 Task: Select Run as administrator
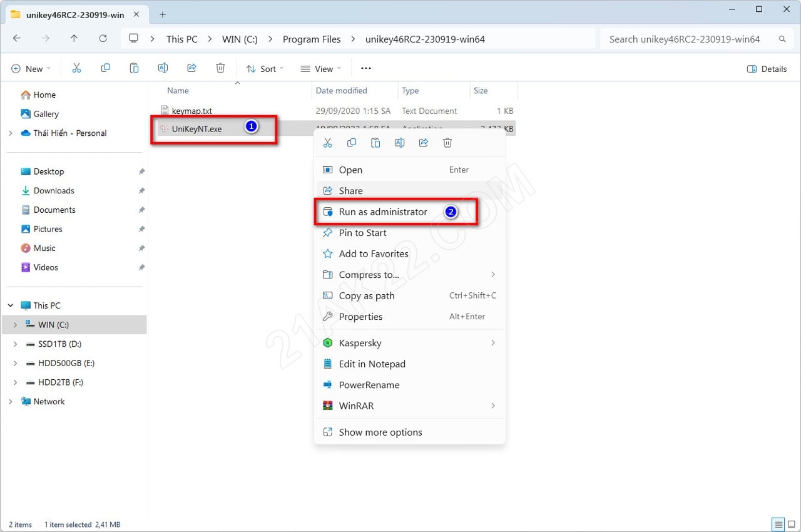click(409, 212)
